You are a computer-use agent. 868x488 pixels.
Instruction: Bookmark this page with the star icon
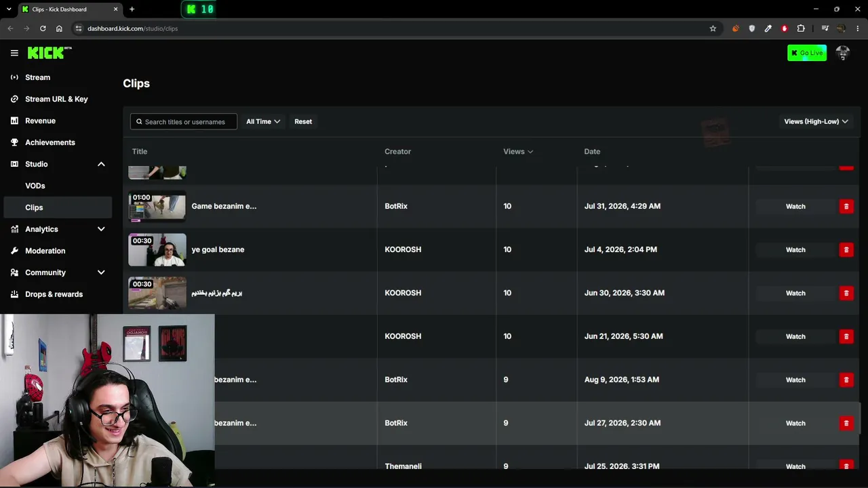(x=713, y=28)
